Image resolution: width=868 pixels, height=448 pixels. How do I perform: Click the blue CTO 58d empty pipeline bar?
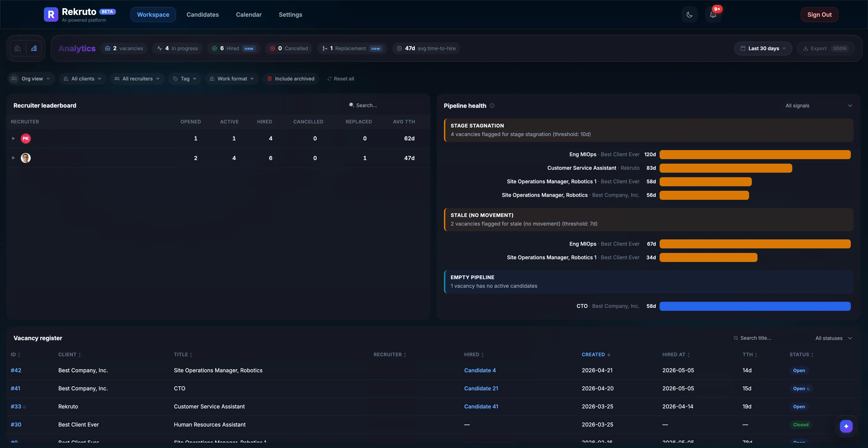pyautogui.click(x=755, y=306)
